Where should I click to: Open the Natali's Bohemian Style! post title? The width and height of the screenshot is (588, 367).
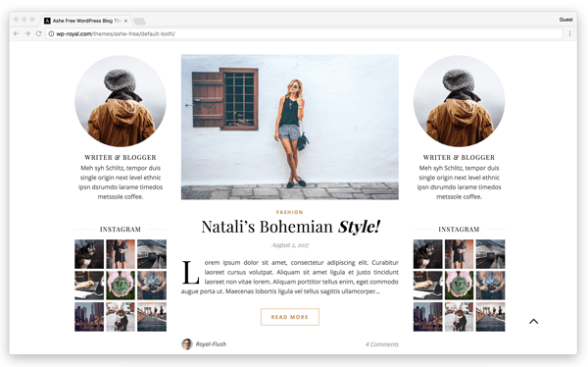291,227
